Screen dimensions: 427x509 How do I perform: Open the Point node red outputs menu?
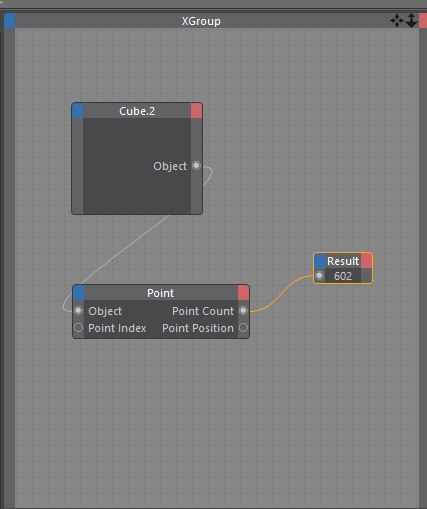(244, 293)
